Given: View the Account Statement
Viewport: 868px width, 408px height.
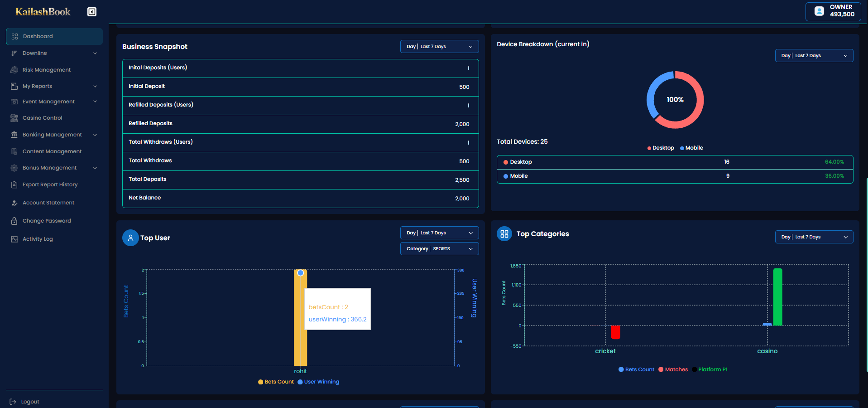Looking at the screenshot, I should pyautogui.click(x=48, y=203).
